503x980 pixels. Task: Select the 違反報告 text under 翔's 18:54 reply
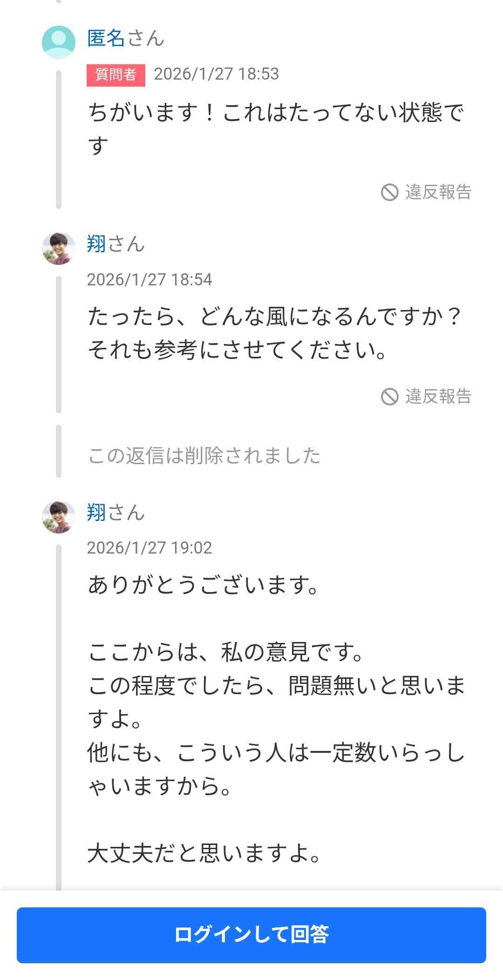438,397
